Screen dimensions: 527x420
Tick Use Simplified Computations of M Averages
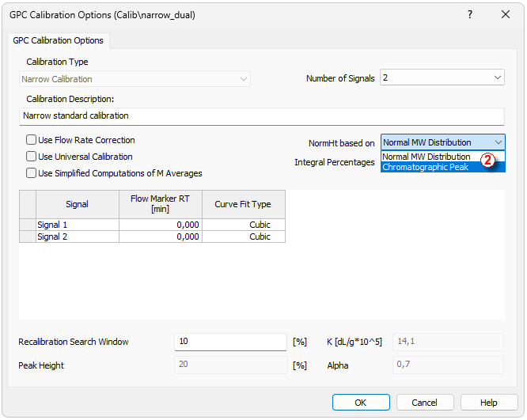(32, 173)
